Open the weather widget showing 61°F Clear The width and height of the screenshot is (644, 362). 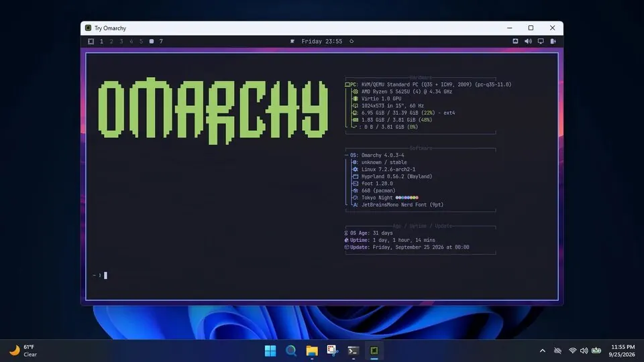pos(23,351)
